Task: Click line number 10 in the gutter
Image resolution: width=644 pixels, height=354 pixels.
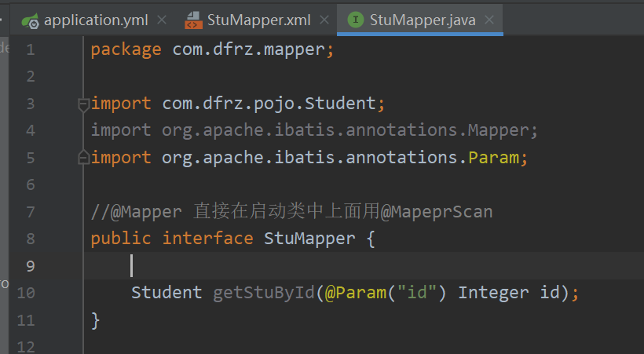Action: [x=26, y=293]
